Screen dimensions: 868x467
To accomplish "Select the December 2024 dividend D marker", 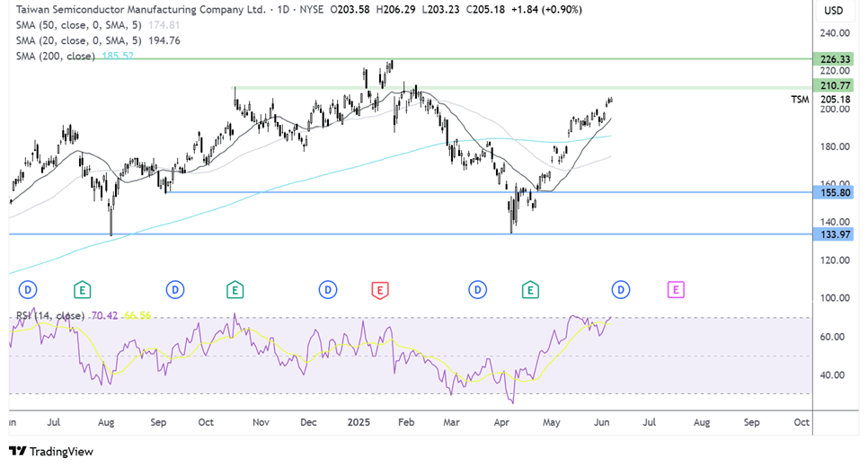I will tap(328, 289).
